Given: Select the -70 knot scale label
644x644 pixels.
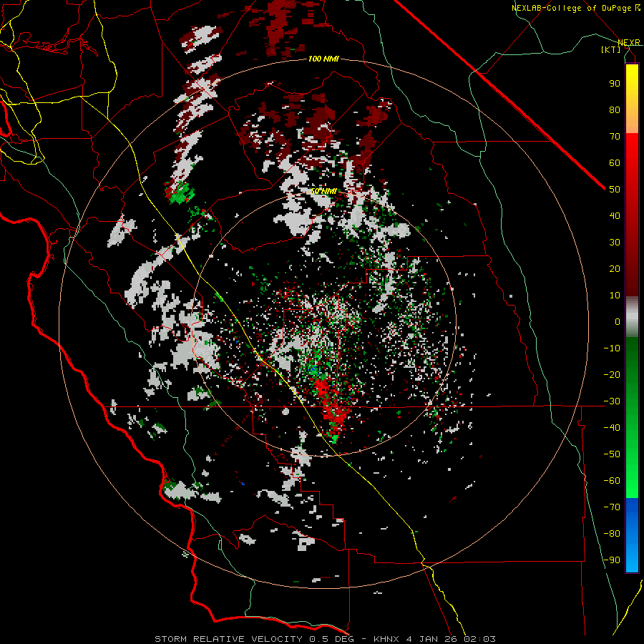Looking at the screenshot, I should click(612, 507).
